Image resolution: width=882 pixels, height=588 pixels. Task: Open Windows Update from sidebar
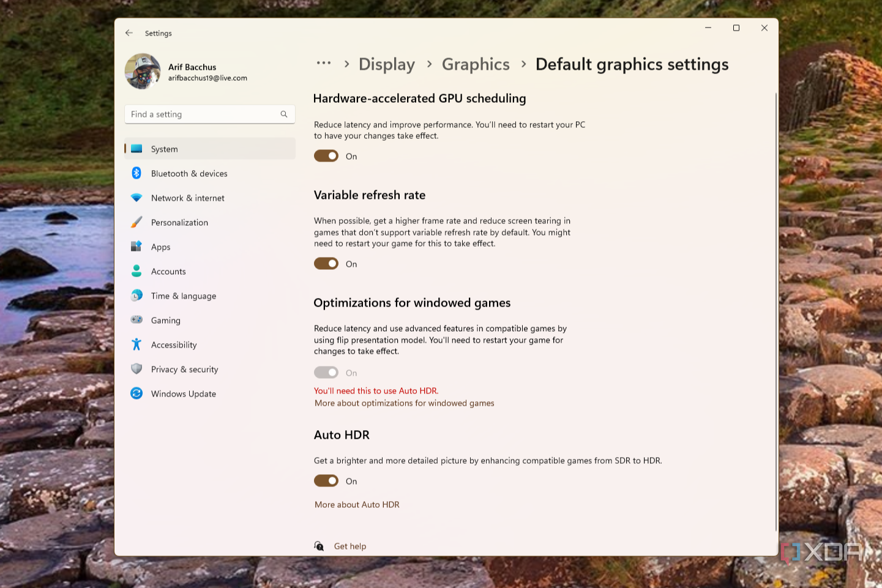[x=136, y=393]
